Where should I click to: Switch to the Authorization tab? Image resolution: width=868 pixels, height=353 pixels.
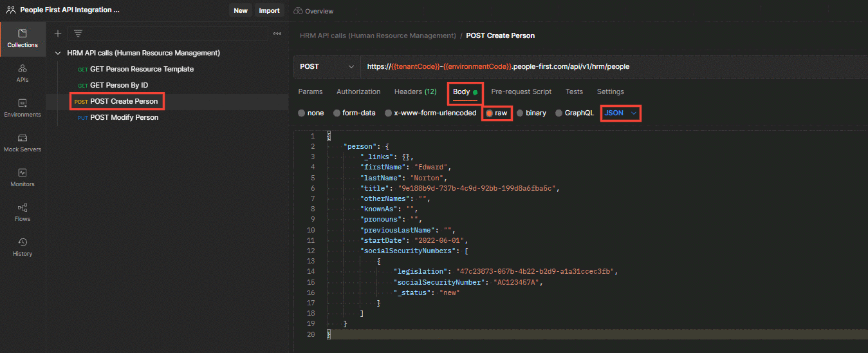pos(358,91)
